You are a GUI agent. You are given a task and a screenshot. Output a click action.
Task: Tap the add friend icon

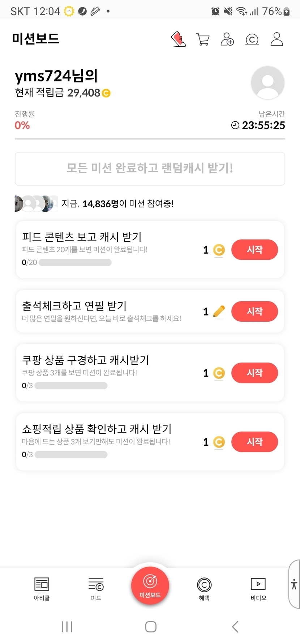(227, 39)
